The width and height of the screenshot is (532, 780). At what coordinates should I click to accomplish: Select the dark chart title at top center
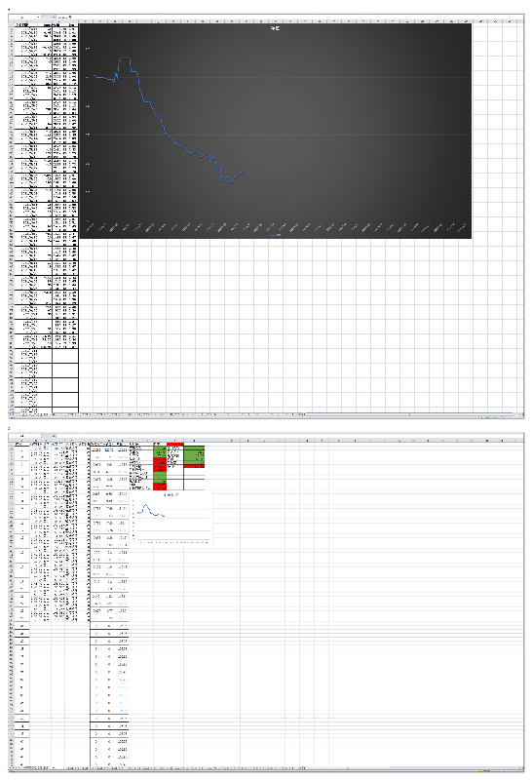(275, 28)
